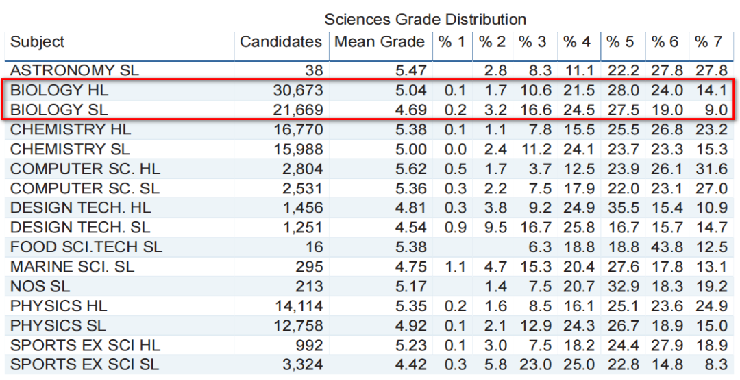Click the DESIGN TECH. SL subject cell
The width and height of the screenshot is (740, 380).
coord(80,228)
